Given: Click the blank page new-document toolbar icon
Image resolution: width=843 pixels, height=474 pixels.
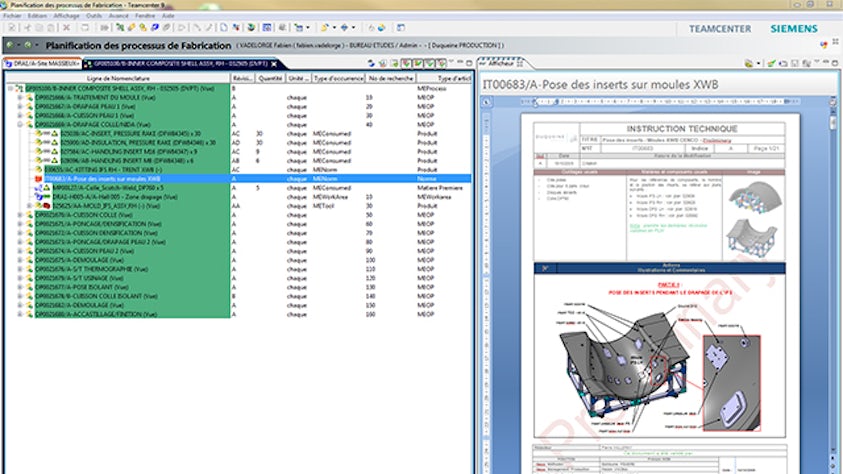Looking at the screenshot, I should pos(224,28).
